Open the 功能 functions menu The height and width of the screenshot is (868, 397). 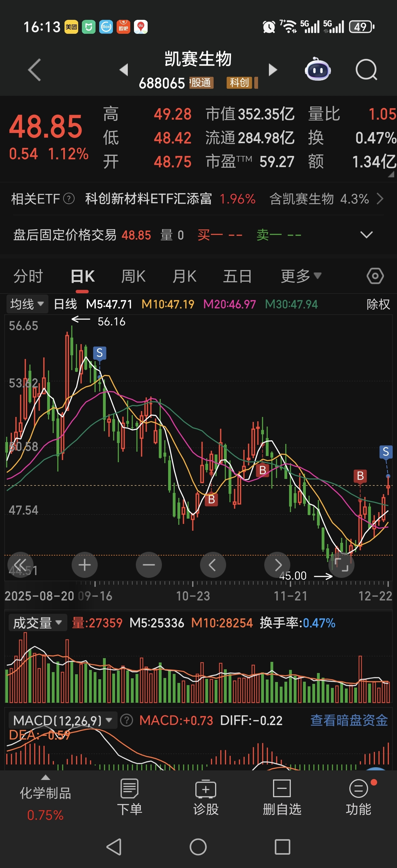[x=359, y=798]
